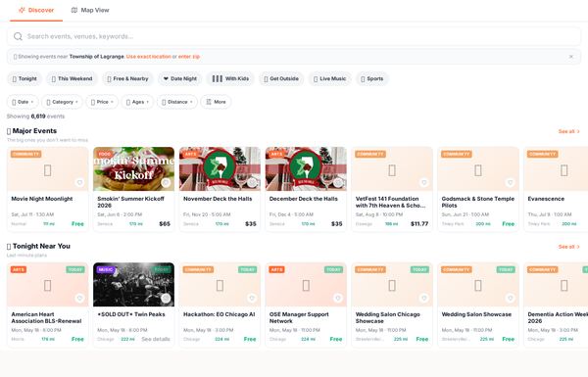588x377 pixels.
Task: Favorite Smokin' Summer Kickoff heart icon
Action: click(166, 182)
